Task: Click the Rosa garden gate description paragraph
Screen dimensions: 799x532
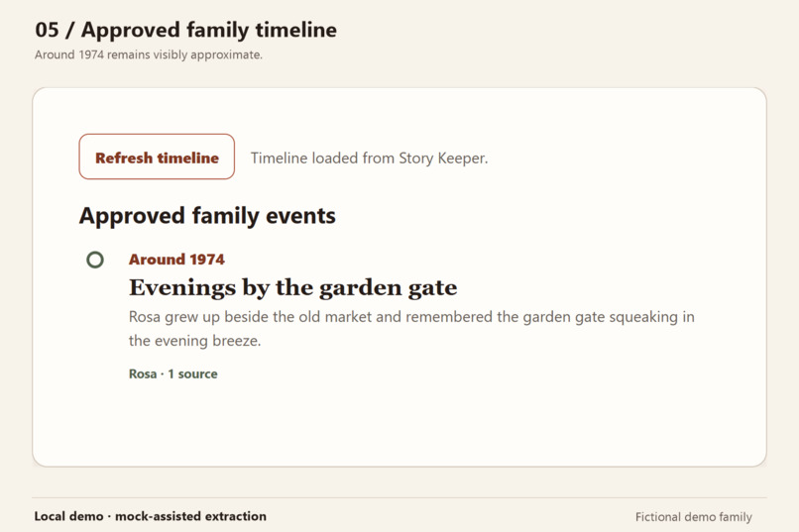Action: [411, 328]
